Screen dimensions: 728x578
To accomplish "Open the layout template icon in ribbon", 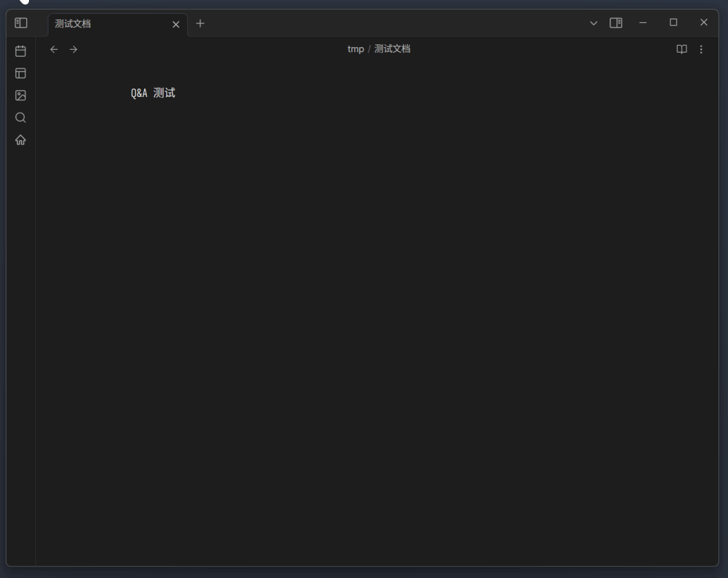I will [20, 73].
